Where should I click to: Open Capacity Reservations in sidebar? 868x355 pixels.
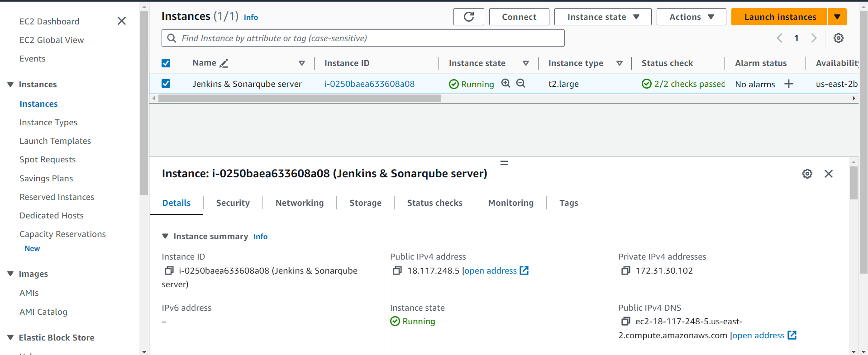point(62,234)
